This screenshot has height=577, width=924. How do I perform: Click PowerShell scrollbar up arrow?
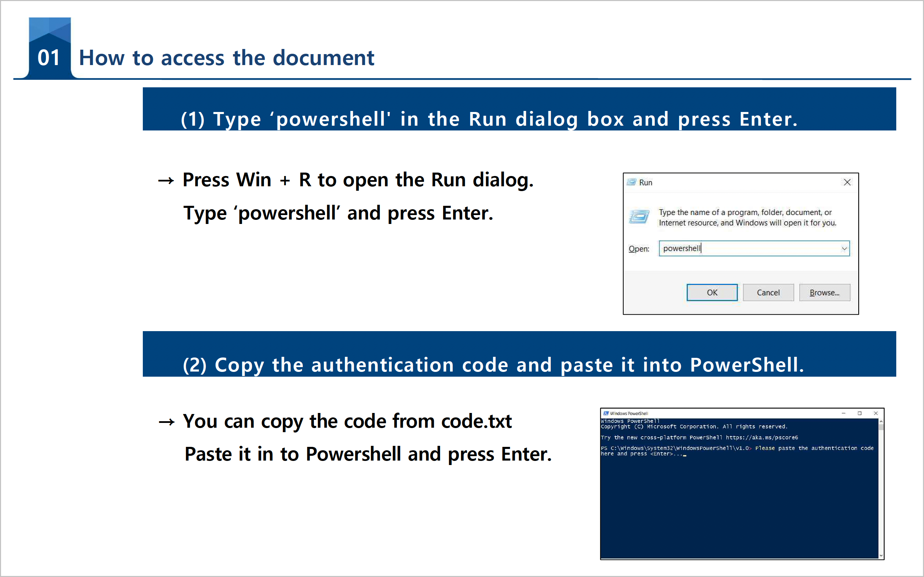pos(881,421)
